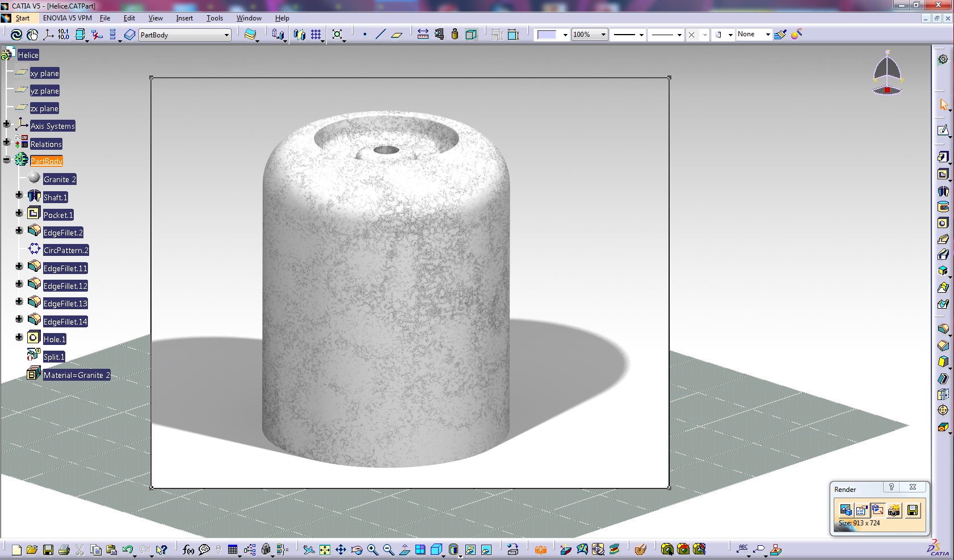This screenshot has height=560, width=954.
Task: Click the Sketcher icon on right toolbar
Action: click(943, 130)
